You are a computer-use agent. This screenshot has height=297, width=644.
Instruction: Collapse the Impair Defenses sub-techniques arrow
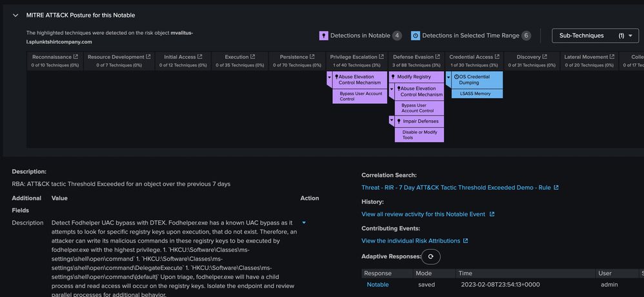(392, 121)
